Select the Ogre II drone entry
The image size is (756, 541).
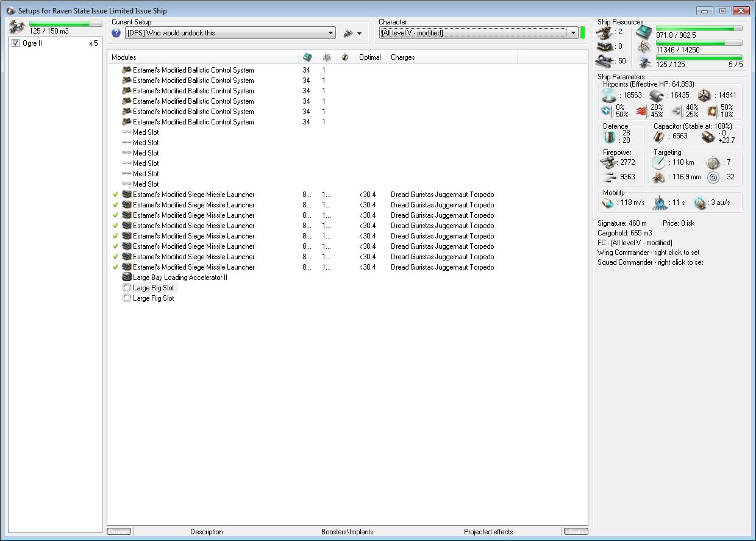pyautogui.click(x=55, y=43)
